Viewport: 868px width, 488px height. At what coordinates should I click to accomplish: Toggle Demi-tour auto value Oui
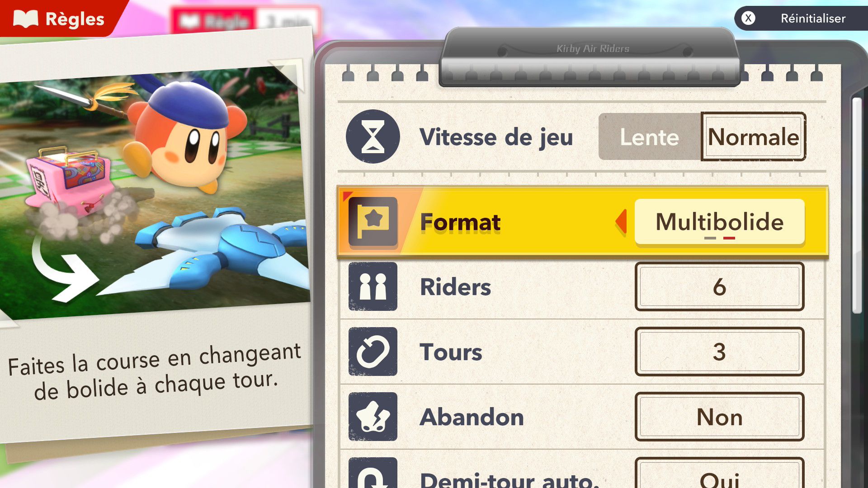[x=719, y=473]
